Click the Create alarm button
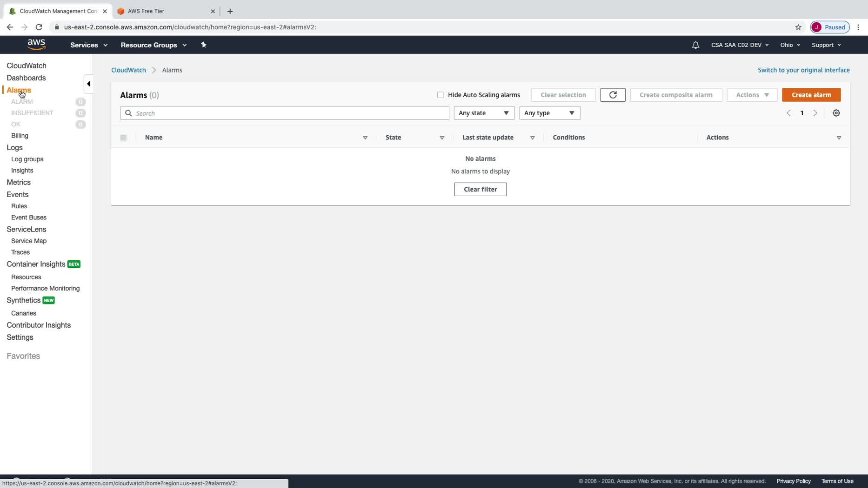This screenshot has height=488, width=868. 811,95
